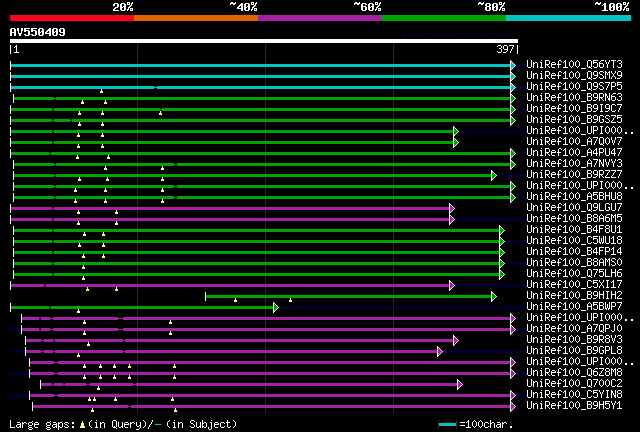
Task: Select the cyan ~100% identity legend segment
Action: pyautogui.click(x=569, y=18)
